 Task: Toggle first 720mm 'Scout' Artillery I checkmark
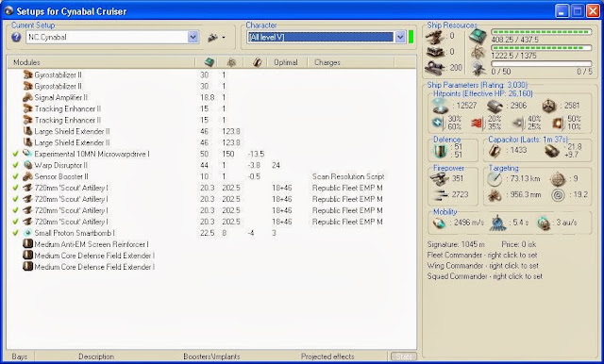15,188
